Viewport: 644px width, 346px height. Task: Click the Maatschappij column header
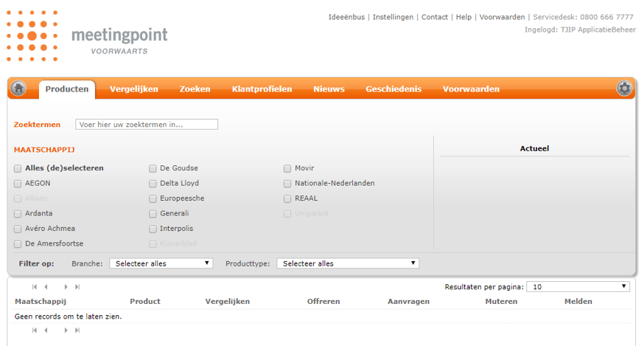[41, 301]
